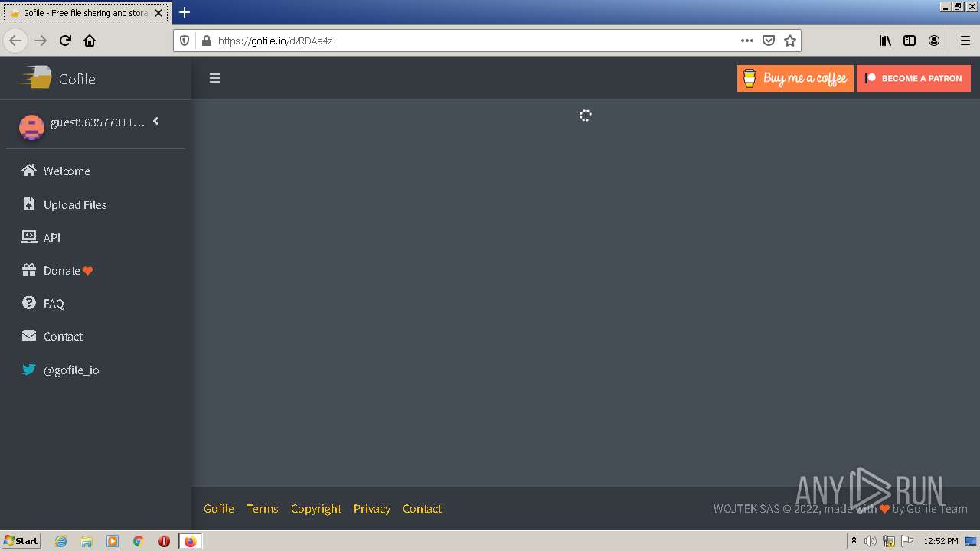The height and width of the screenshot is (551, 980).
Task: Open the Terms footer link
Action: click(x=263, y=508)
